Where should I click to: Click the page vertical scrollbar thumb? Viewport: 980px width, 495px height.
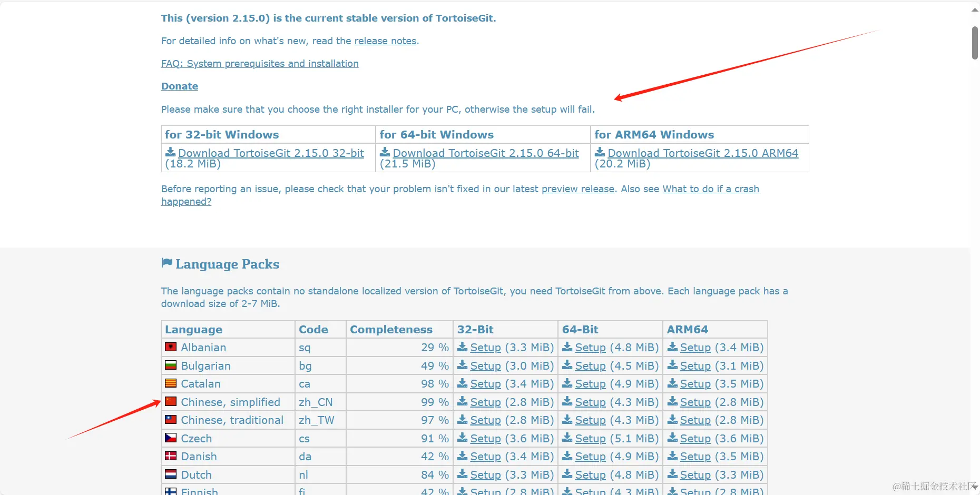pos(975,43)
